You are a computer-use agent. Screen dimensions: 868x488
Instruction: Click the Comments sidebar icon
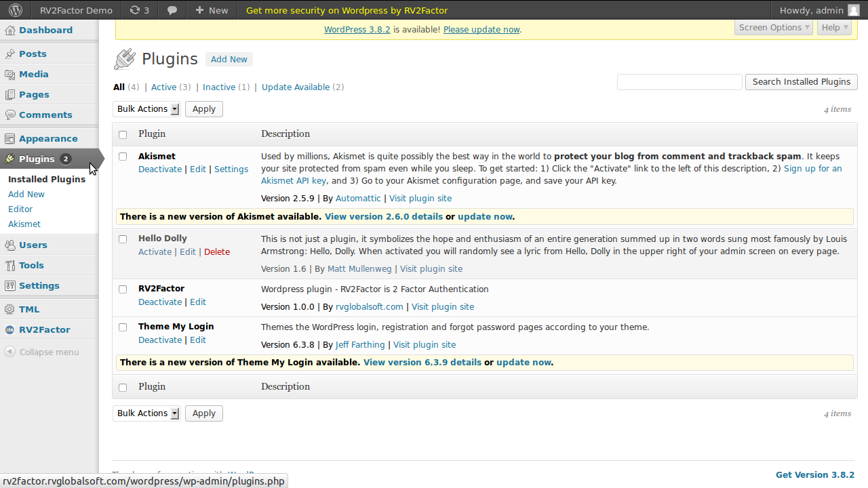pos(10,115)
